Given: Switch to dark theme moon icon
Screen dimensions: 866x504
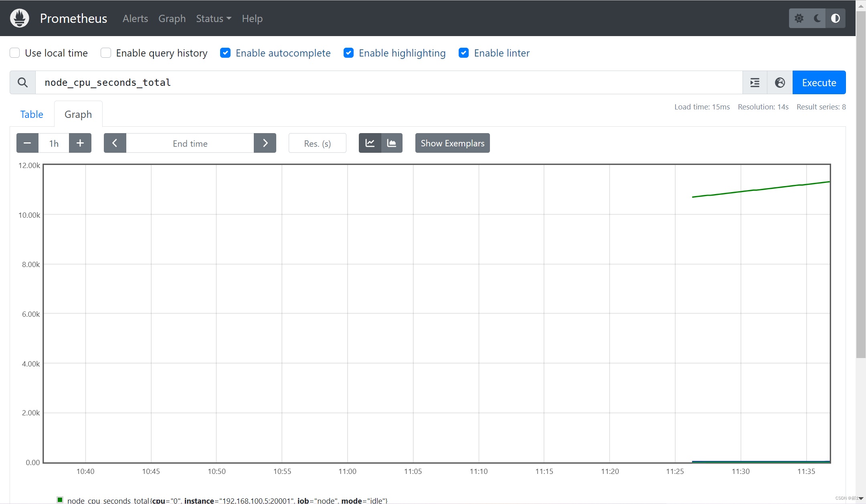Looking at the screenshot, I should pyautogui.click(x=817, y=18).
